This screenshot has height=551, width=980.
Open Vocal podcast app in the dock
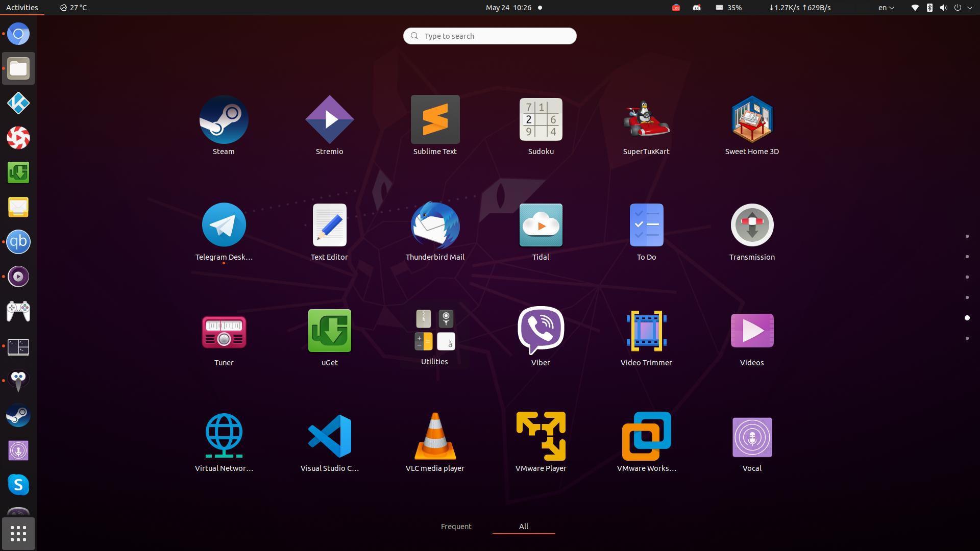click(x=18, y=450)
